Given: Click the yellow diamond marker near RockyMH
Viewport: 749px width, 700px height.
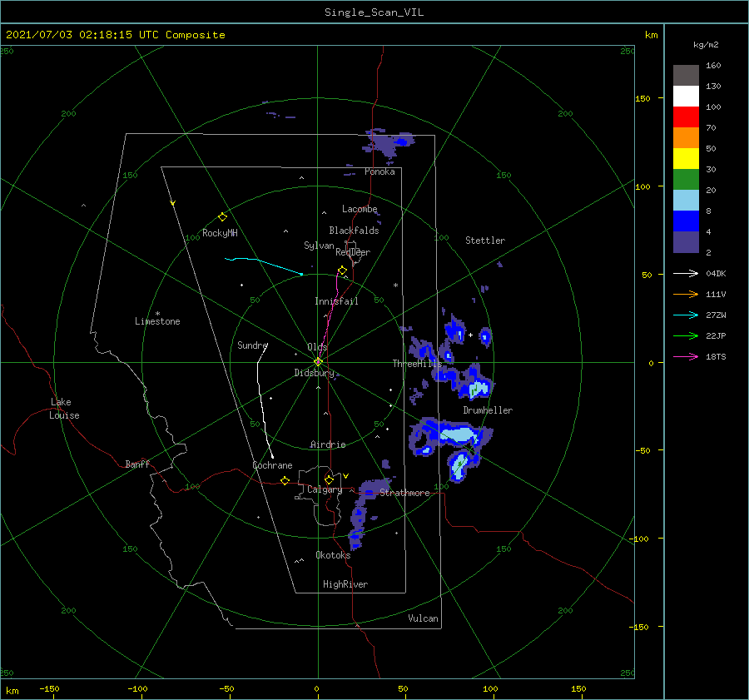Looking at the screenshot, I should pos(222,217).
